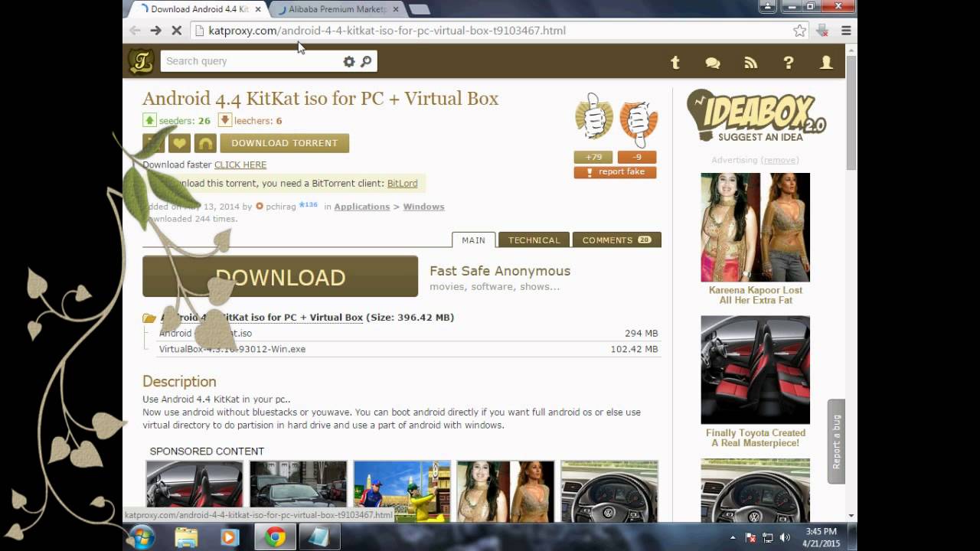The height and width of the screenshot is (551, 980).
Task: Switch to the TECHNICAL tab
Action: point(534,240)
